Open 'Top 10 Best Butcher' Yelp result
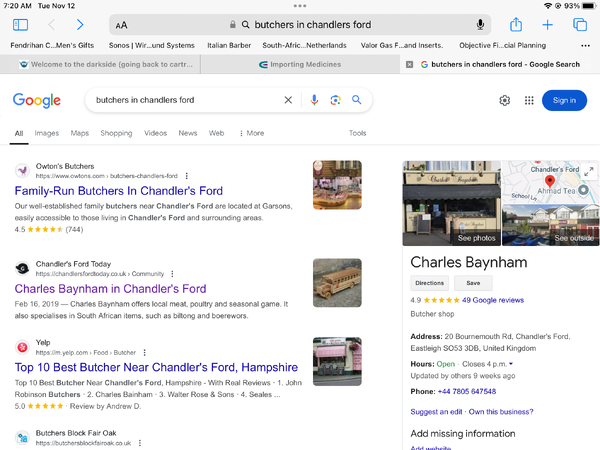Viewport: 600px width, 450px height. click(x=156, y=367)
